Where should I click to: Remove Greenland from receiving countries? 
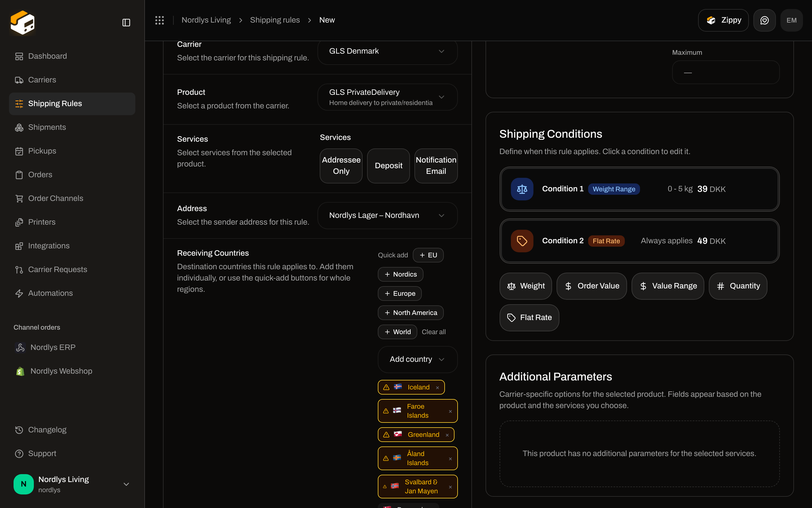coord(447,435)
